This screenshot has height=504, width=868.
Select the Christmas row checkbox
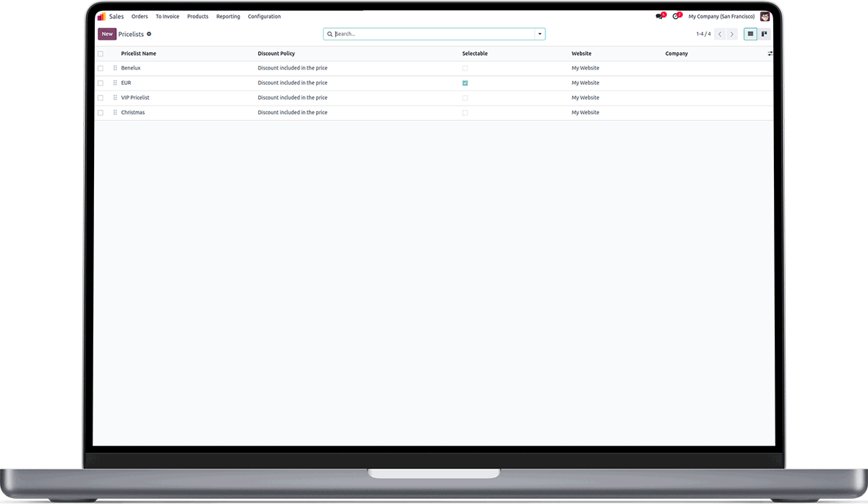click(101, 113)
